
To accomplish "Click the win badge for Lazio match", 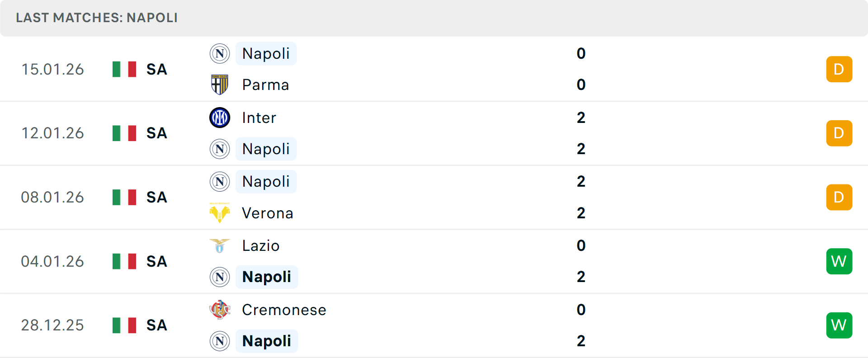I will (839, 261).
